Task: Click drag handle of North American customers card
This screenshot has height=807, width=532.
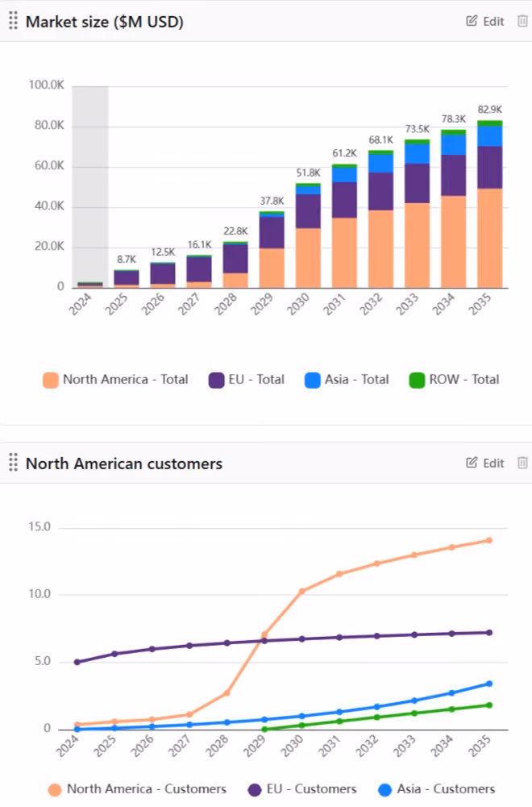Action: [14, 463]
